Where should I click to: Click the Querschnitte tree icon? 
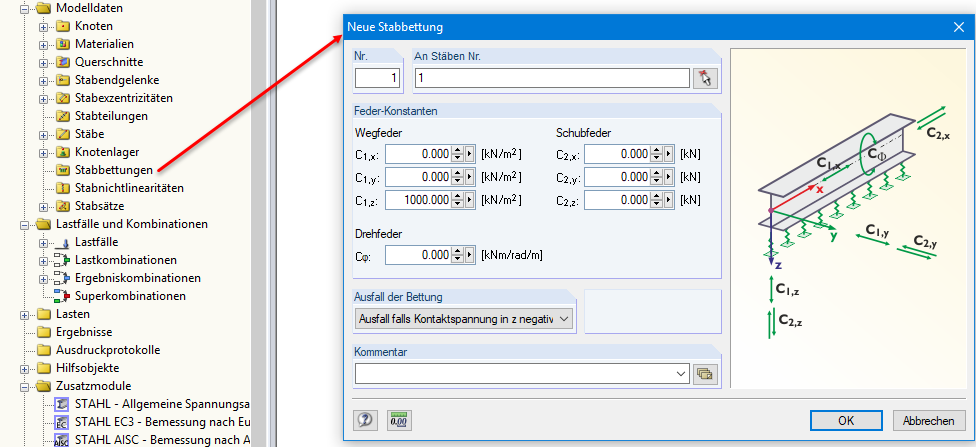62,62
